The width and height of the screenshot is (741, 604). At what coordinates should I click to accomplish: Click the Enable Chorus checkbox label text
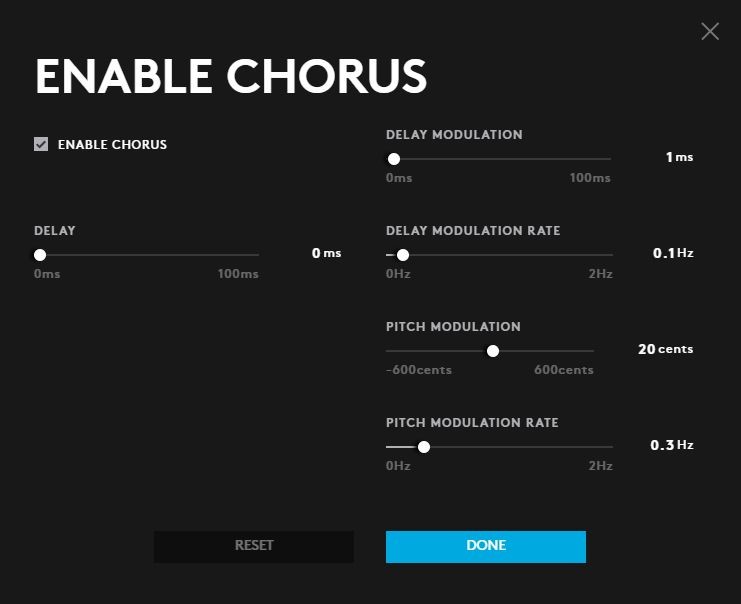pos(112,145)
